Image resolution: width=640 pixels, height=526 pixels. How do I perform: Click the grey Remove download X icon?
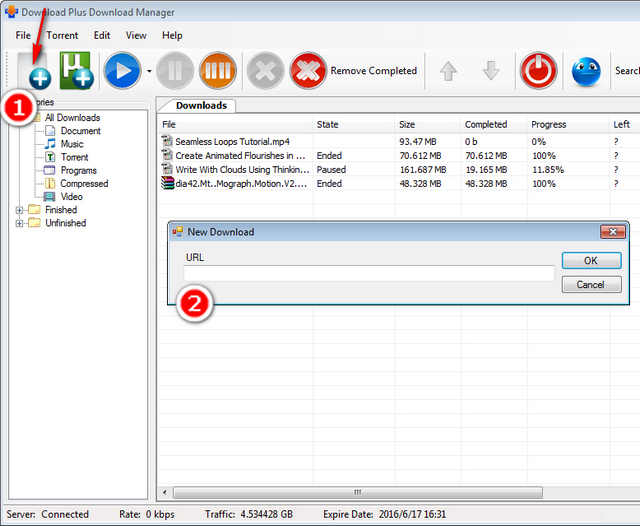pyautogui.click(x=265, y=71)
